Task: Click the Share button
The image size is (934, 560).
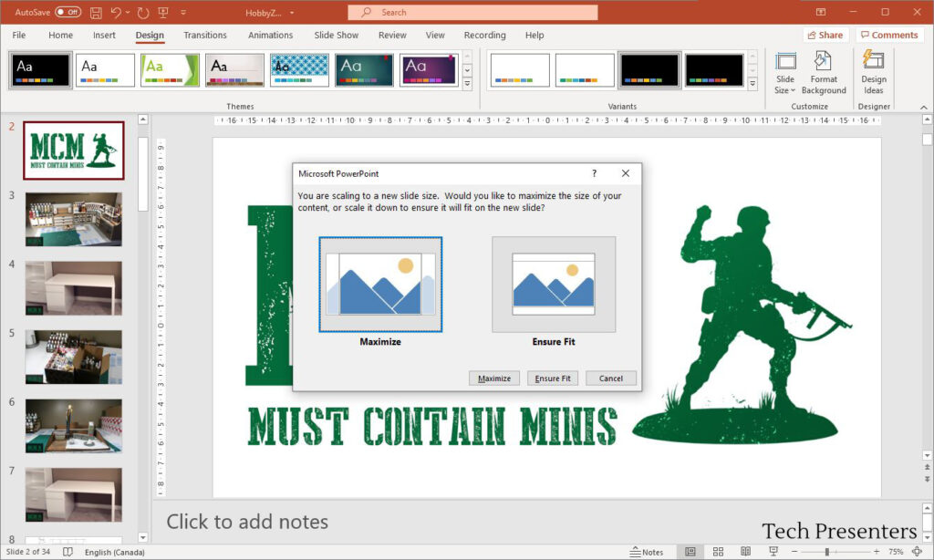Action: pos(825,36)
